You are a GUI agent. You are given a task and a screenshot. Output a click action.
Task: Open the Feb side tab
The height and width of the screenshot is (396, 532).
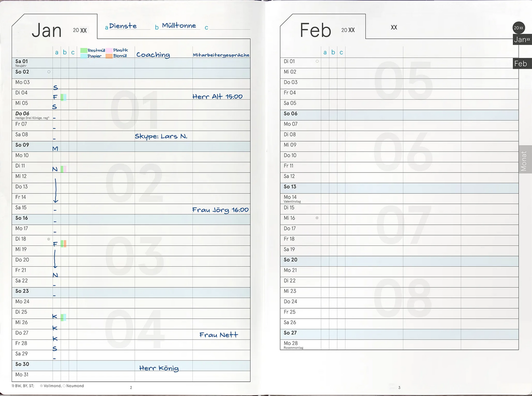coord(522,63)
